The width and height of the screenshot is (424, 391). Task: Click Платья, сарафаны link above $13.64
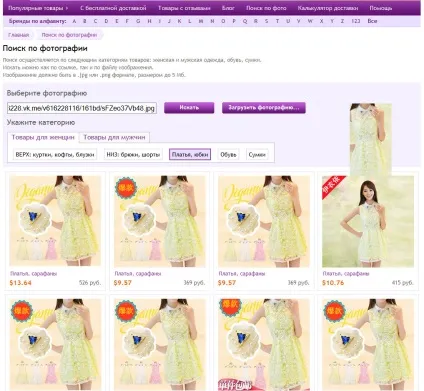[x=33, y=274]
